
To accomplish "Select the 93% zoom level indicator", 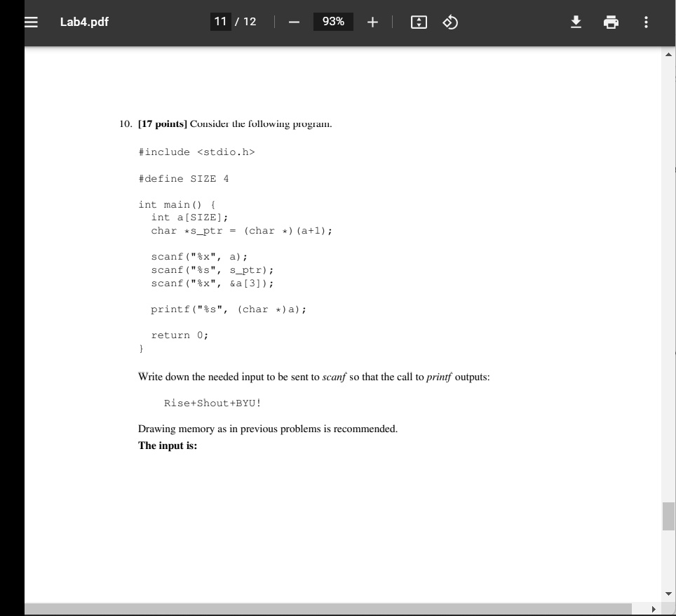I will 332,22.
